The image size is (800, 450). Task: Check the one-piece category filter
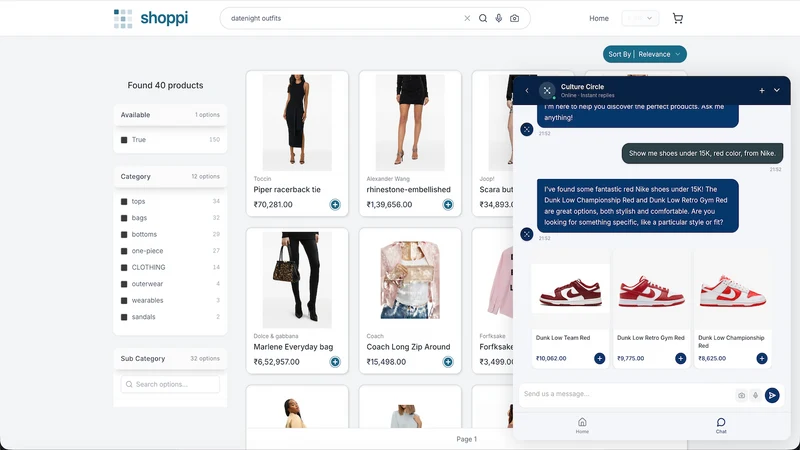click(x=124, y=251)
